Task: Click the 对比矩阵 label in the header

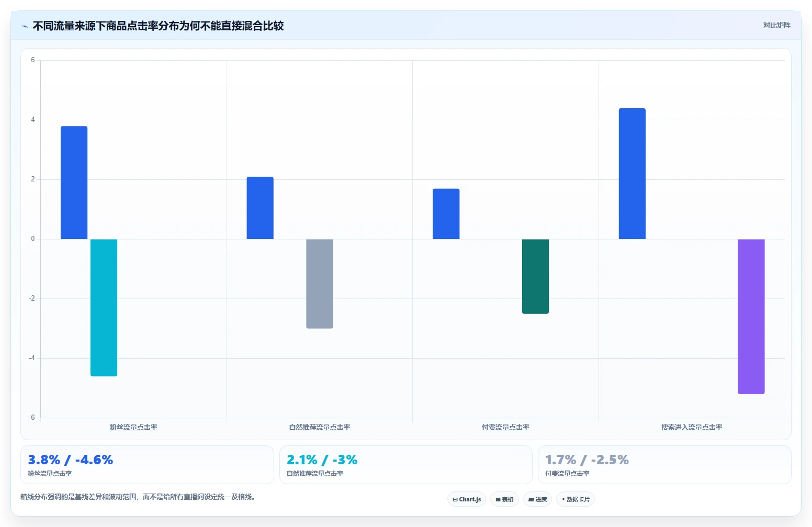Action: coord(776,26)
